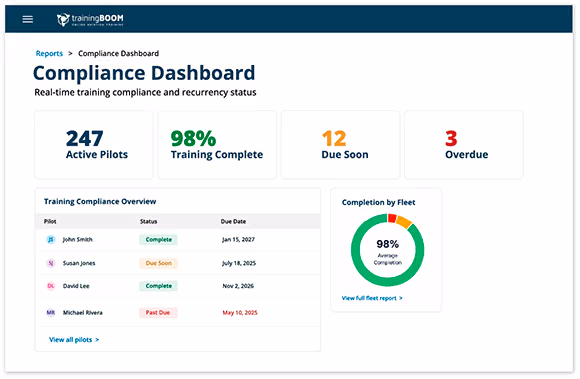
Task: Open the 247 Active Pilots card
Action: [x=94, y=145]
